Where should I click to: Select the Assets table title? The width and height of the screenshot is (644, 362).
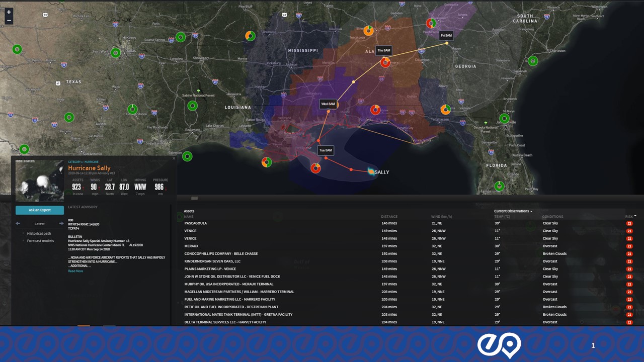coord(189,211)
